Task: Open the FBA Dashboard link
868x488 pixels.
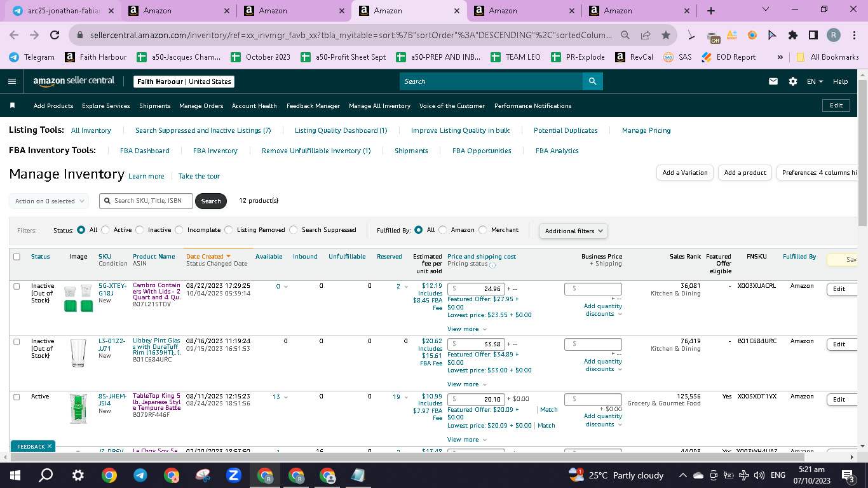Action: pyautogui.click(x=145, y=151)
